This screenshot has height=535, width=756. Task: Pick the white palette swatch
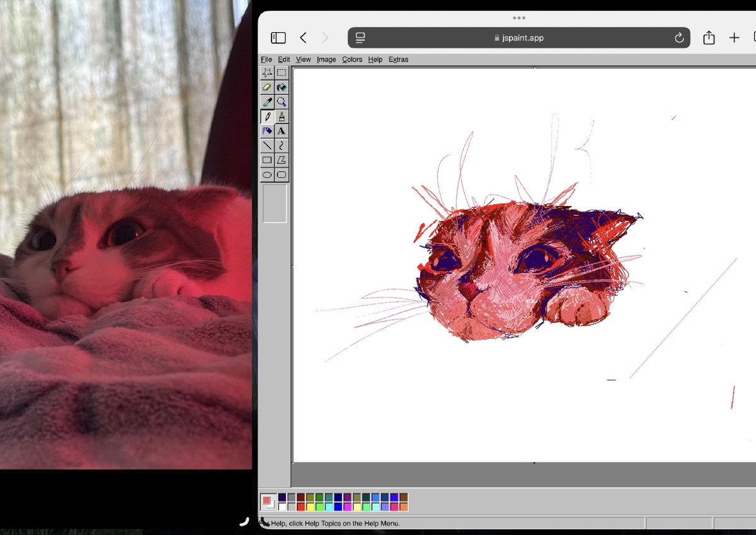tap(282, 507)
